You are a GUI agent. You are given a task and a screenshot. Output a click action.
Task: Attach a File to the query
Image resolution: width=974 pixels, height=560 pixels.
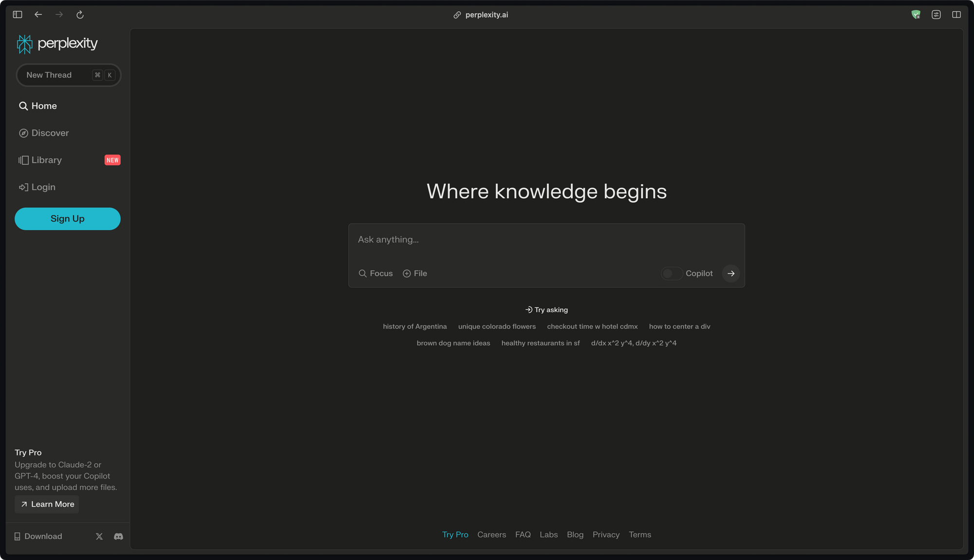415,274
